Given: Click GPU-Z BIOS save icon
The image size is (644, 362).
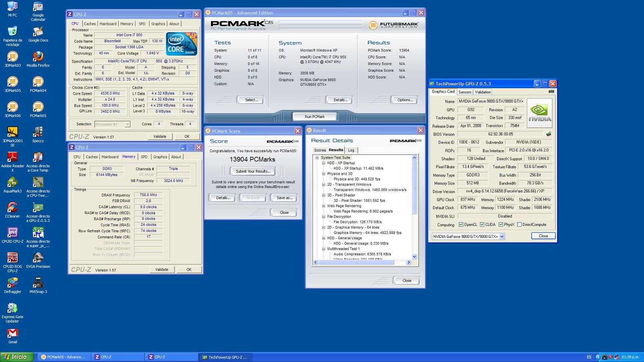Looking at the screenshot, I should (548, 134).
